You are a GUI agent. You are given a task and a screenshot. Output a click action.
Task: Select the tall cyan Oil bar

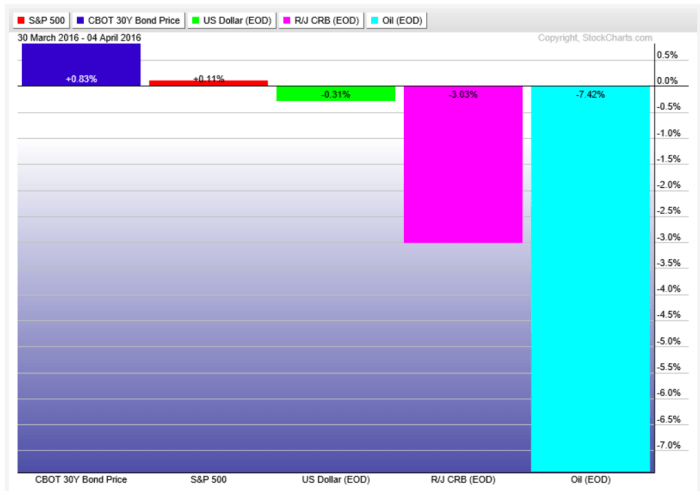pos(590,280)
